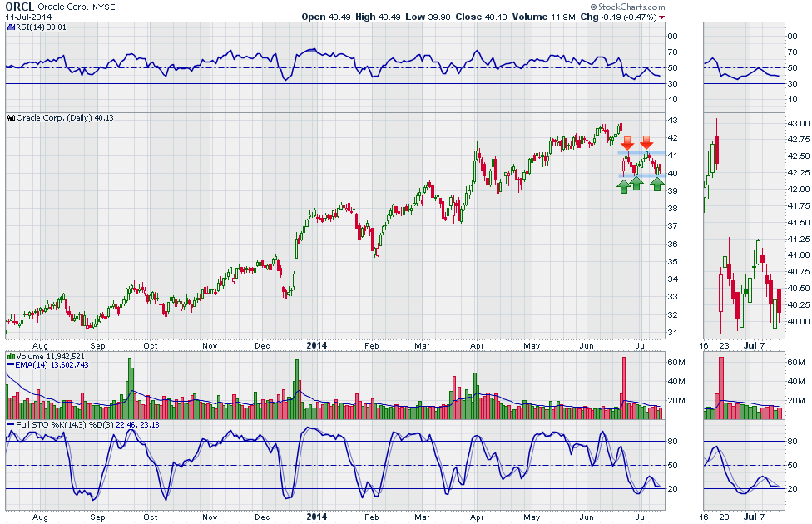
Task: Click the Low 39.98 value
Action: point(428,17)
